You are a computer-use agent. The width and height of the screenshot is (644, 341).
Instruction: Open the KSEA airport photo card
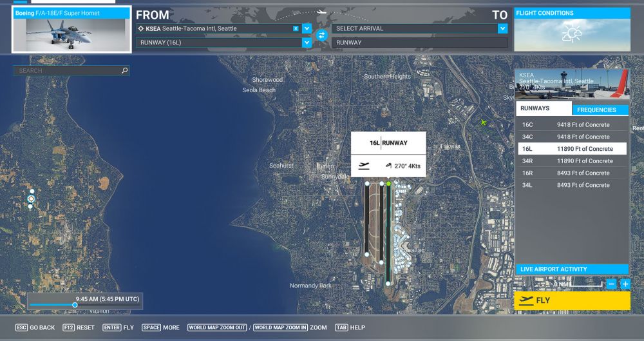[x=572, y=84]
